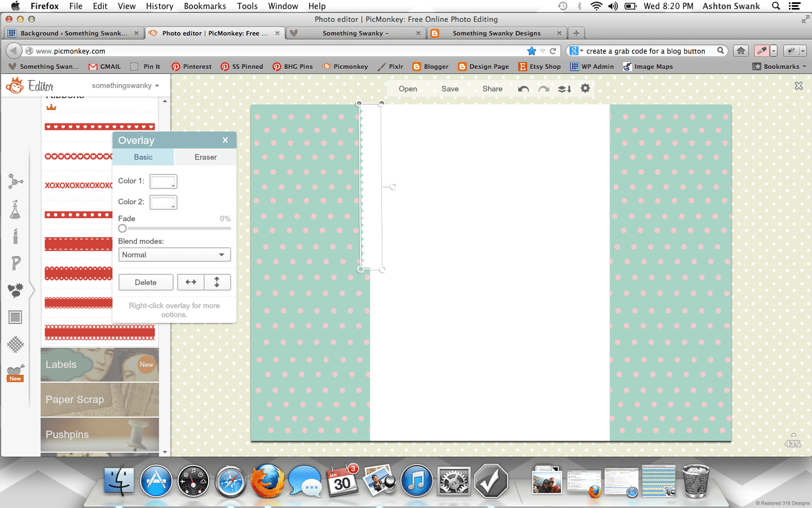The height and width of the screenshot is (508, 812).
Task: Flip overlay vertically
Action: click(x=217, y=282)
